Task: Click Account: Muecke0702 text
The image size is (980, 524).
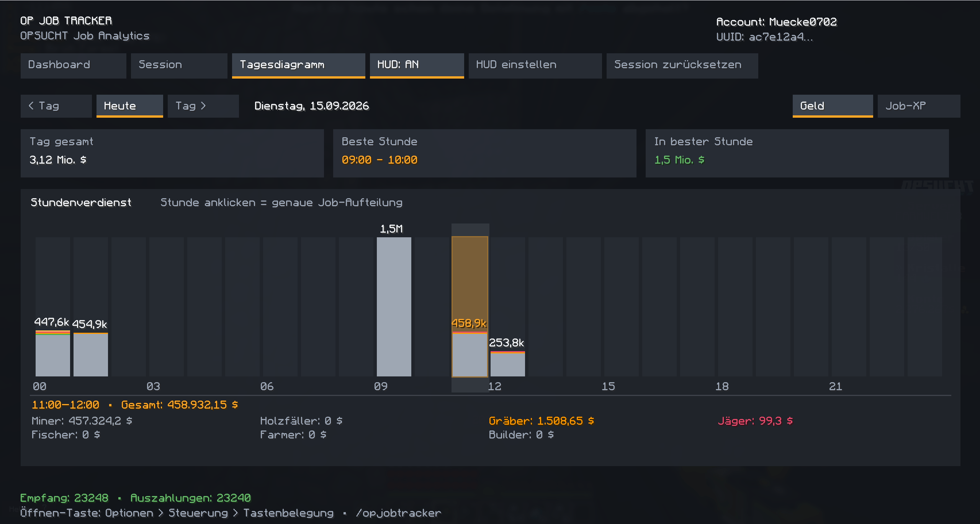Action: click(776, 22)
